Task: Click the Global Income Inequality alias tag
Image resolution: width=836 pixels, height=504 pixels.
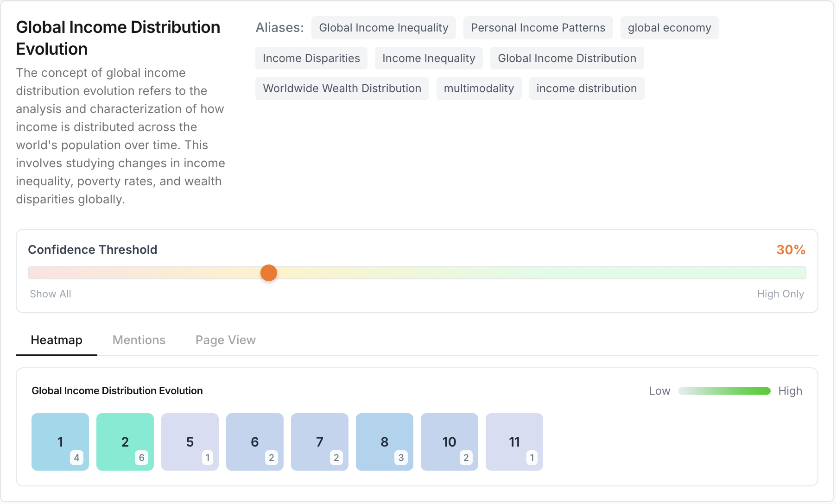Action: [x=383, y=28]
